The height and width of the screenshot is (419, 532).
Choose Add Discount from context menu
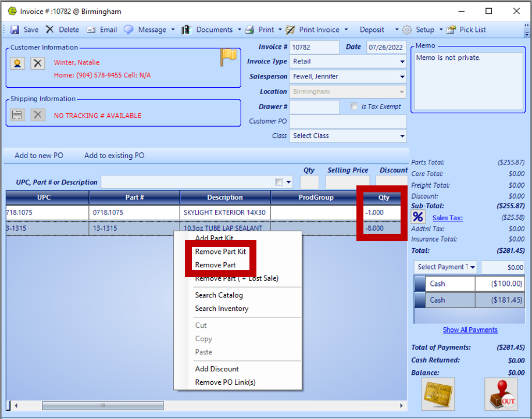[217, 369]
